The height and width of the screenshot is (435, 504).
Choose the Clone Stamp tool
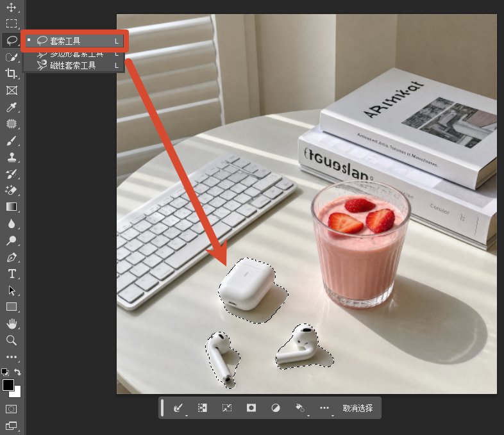coord(12,158)
